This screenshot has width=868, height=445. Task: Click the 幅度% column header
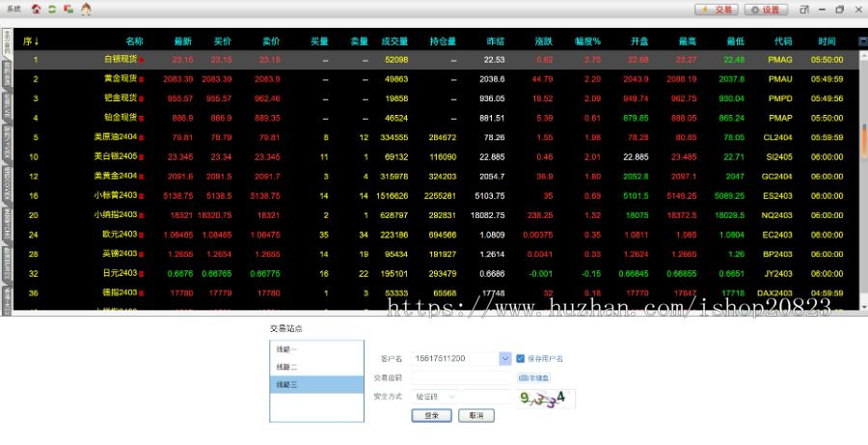point(587,41)
